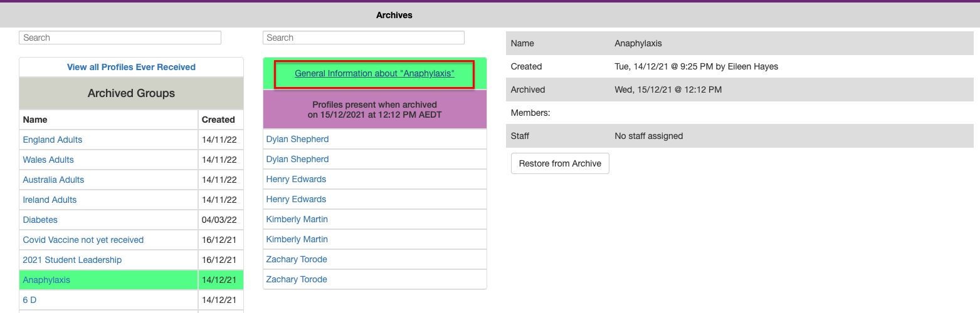
Task: Click the search field above Archived Groups
Action: [x=120, y=38]
